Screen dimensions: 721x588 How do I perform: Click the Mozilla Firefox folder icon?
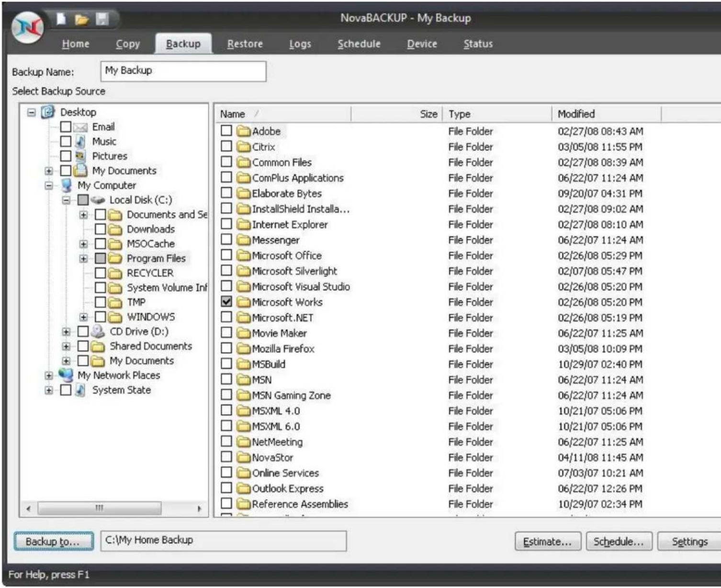pyautogui.click(x=244, y=349)
